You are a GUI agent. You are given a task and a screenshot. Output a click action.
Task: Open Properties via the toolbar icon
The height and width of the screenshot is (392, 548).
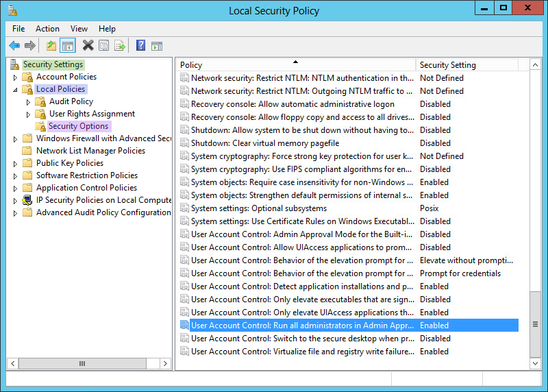pyautogui.click(x=103, y=46)
